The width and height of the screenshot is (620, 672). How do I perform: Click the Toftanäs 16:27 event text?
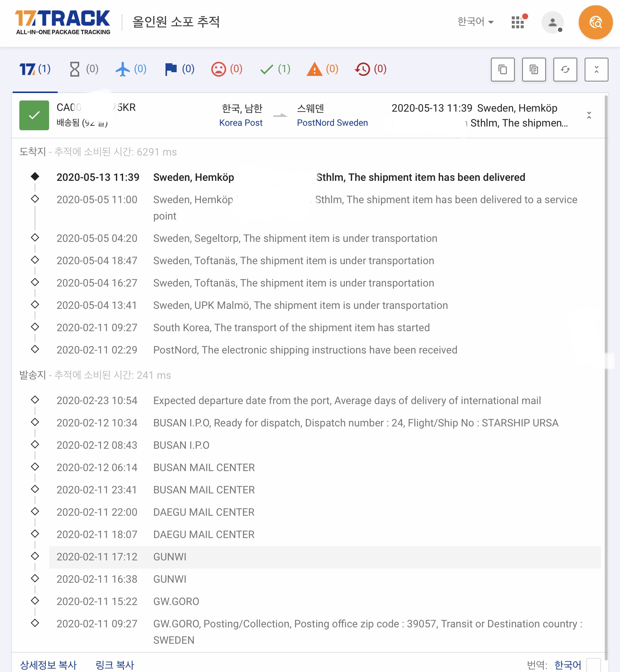click(293, 283)
